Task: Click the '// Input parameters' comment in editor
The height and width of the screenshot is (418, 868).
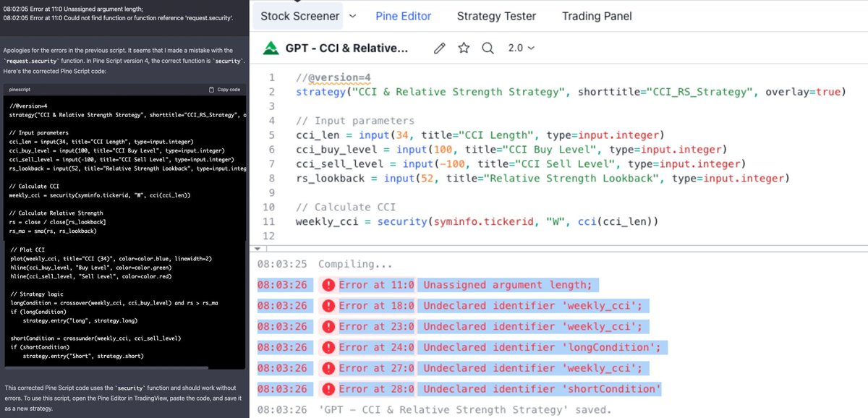Action: coord(354,121)
